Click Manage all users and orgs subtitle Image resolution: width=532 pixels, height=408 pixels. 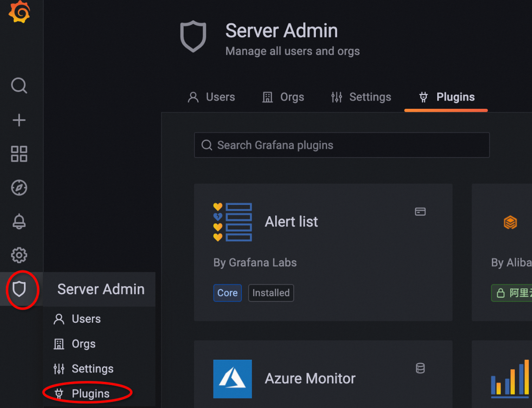tap(292, 51)
